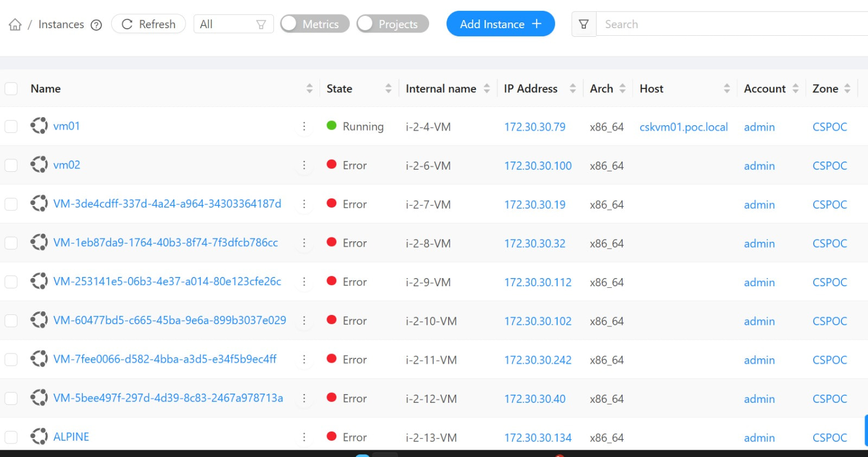The width and height of the screenshot is (868, 457).
Task: Go to the home dashboard icon
Action: [x=15, y=24]
